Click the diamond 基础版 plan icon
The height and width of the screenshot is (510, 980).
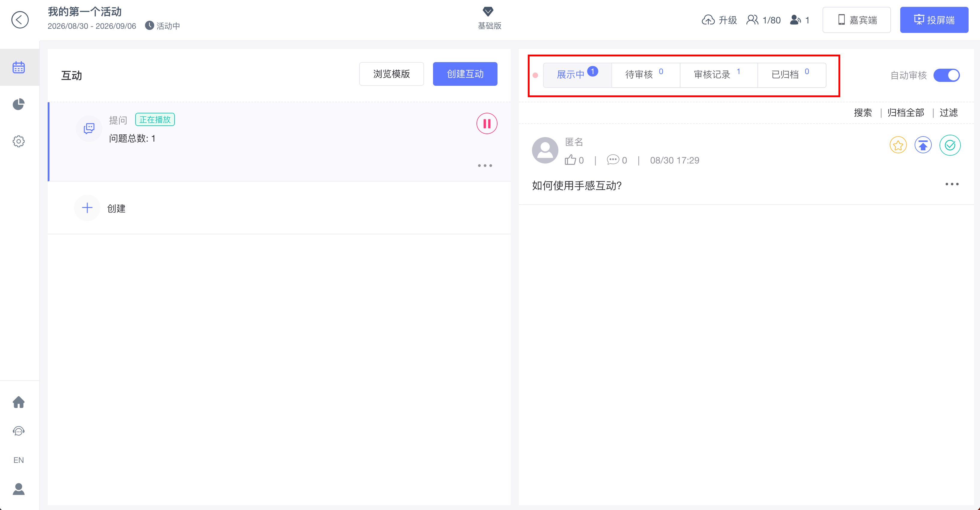[488, 11]
